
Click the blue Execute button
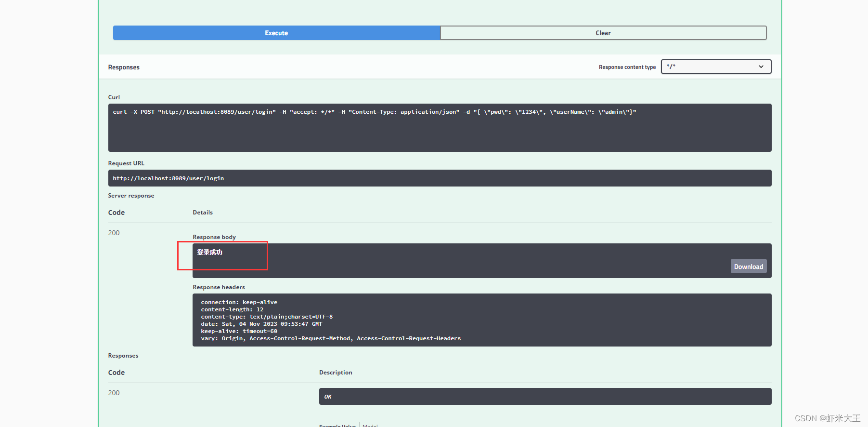click(276, 33)
